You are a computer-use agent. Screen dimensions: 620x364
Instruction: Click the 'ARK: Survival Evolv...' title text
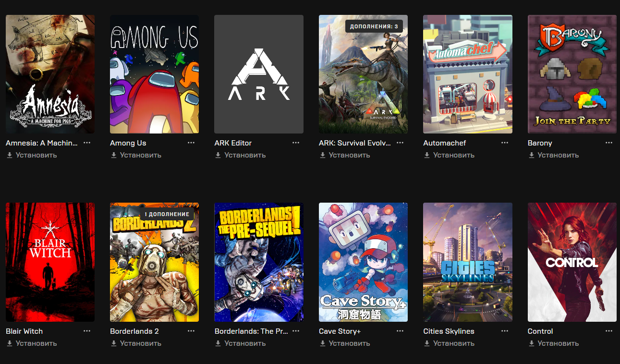pos(355,143)
